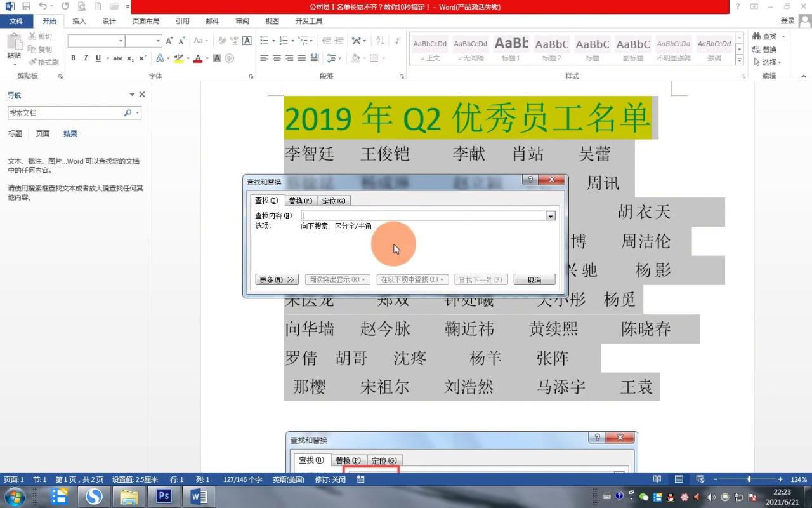Apply subscript formatting
Image resolution: width=812 pixels, height=508 pixels.
(130, 58)
